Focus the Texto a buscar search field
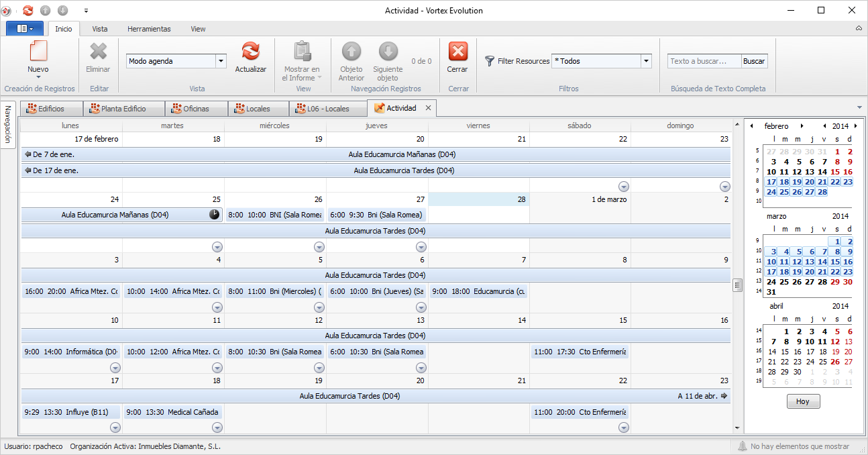 click(704, 61)
